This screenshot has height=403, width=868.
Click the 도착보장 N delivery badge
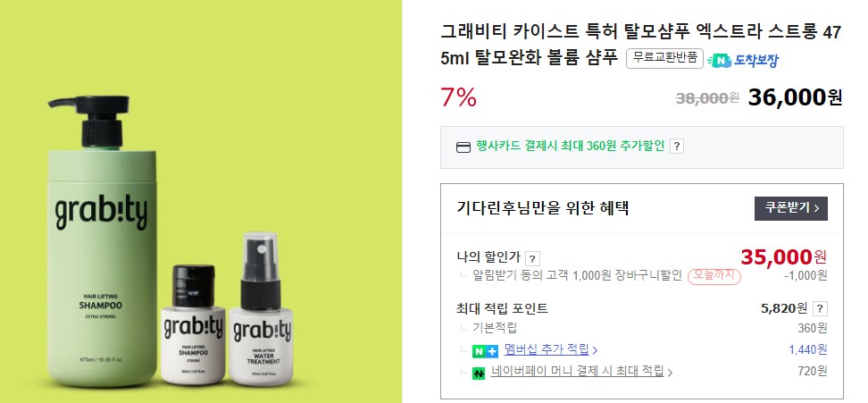[744, 61]
